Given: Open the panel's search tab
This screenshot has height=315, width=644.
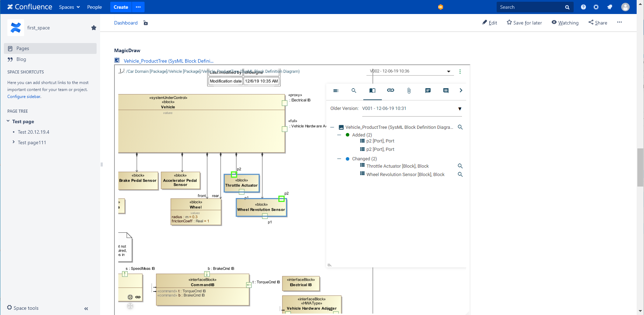Looking at the screenshot, I should click(354, 91).
